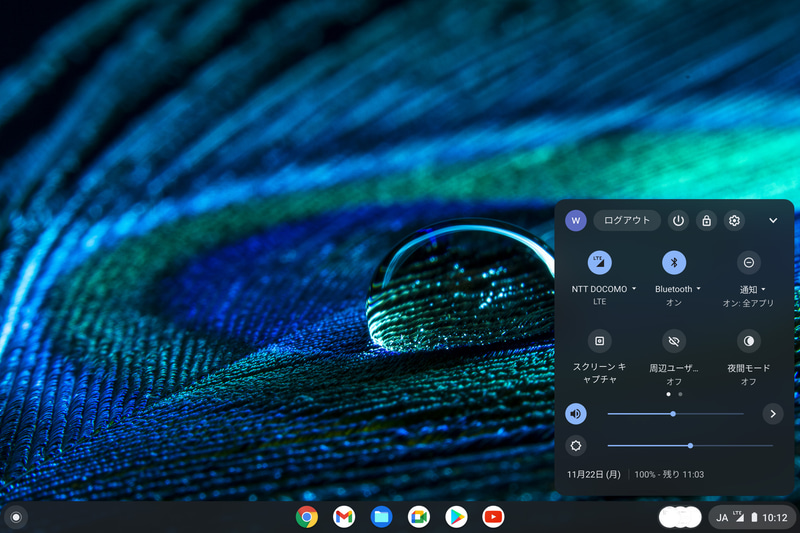Lock the screen with the padlock icon

[x=706, y=220]
